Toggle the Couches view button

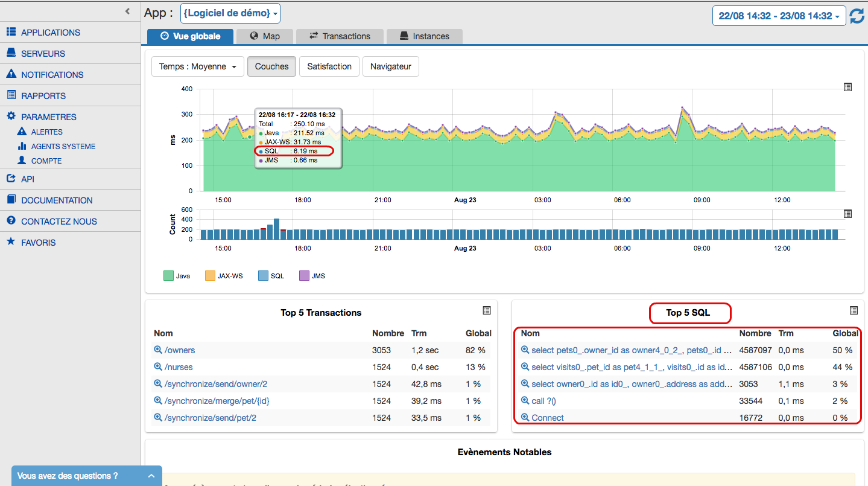click(271, 66)
